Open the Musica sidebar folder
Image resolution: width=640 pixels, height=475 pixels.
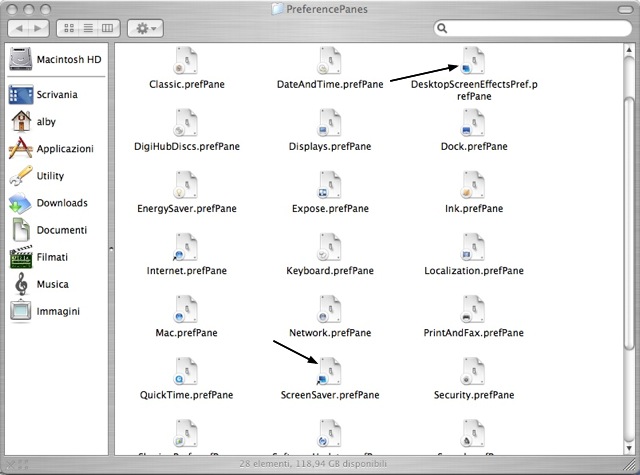(40, 284)
